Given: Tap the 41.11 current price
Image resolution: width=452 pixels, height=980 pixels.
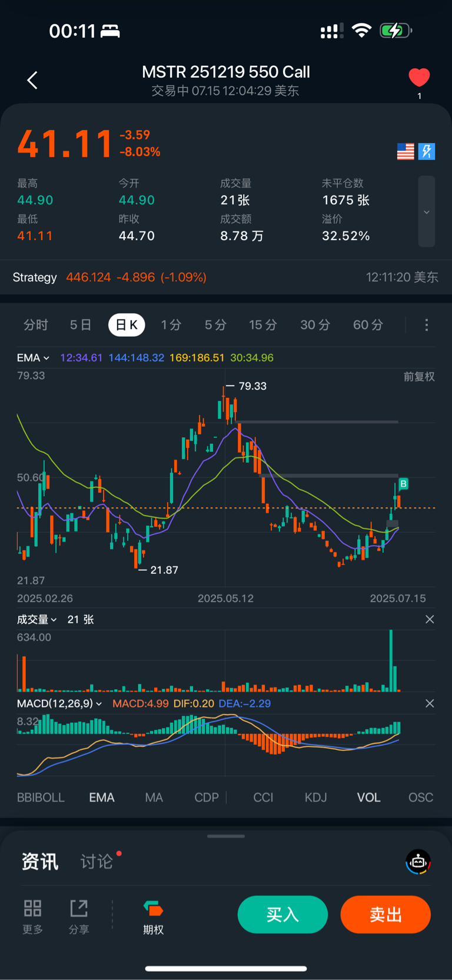Looking at the screenshot, I should [65, 144].
